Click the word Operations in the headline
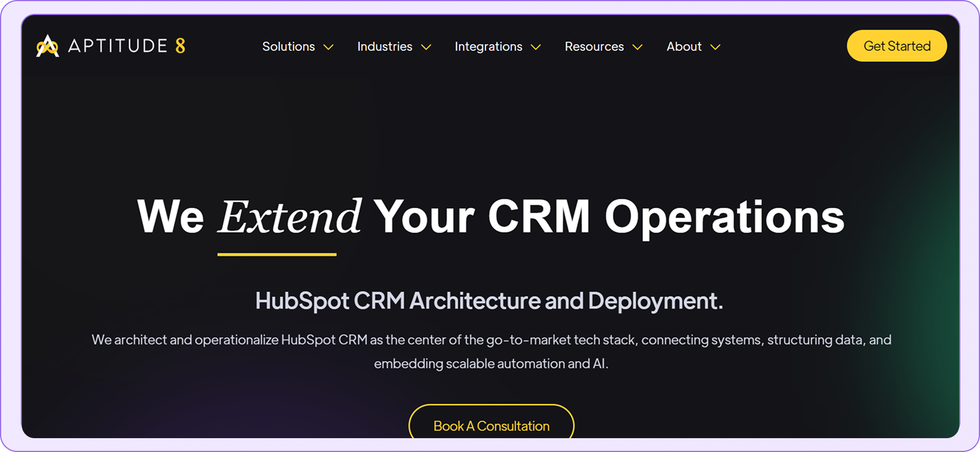This screenshot has height=452, width=980. 724,219
